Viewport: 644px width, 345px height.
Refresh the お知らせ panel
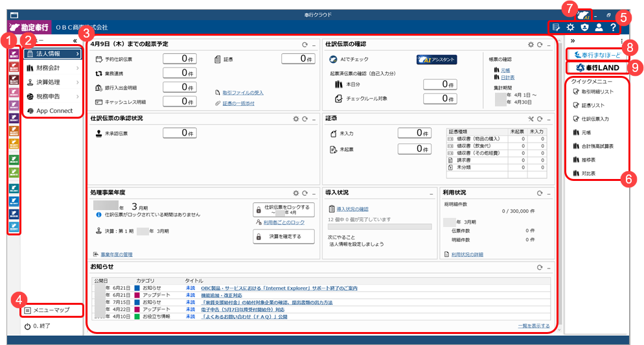tap(540, 268)
